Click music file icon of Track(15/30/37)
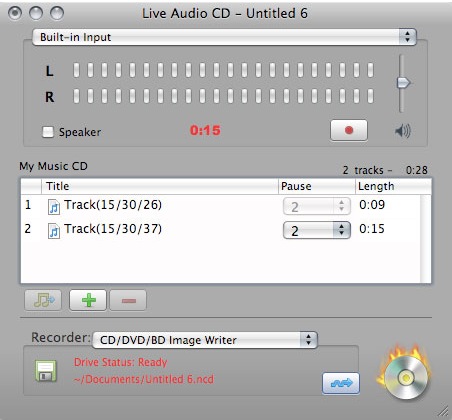Screen dimensions: 452x420 pos(54,231)
